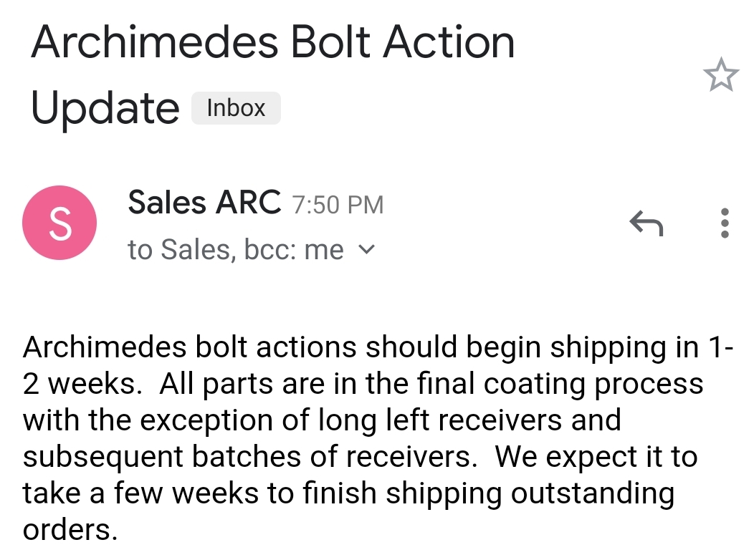Reply using the curved arrow icon

pos(646,223)
